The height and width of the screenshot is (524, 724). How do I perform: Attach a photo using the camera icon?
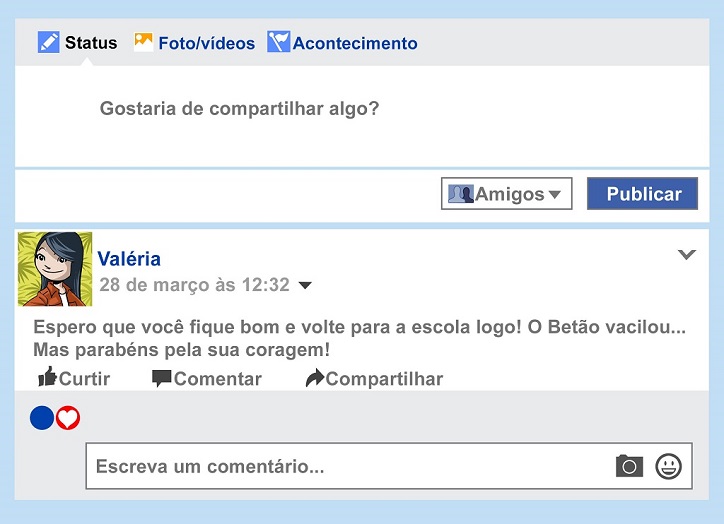(629, 466)
